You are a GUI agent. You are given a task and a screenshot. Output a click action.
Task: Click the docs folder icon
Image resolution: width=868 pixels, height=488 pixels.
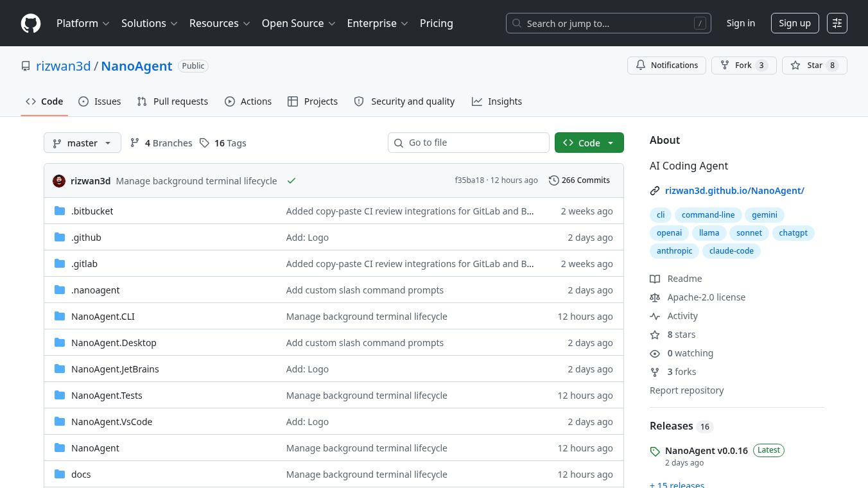click(60, 474)
